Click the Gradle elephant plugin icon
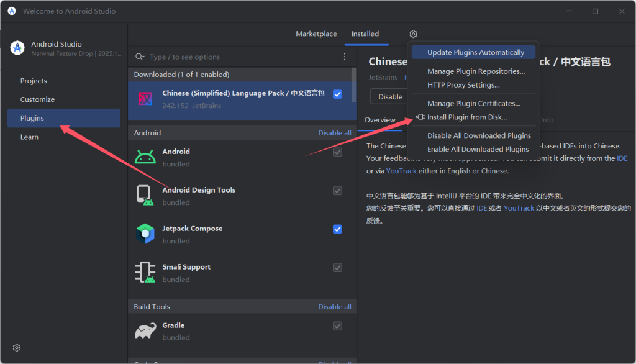The height and width of the screenshot is (364, 636). [145, 330]
